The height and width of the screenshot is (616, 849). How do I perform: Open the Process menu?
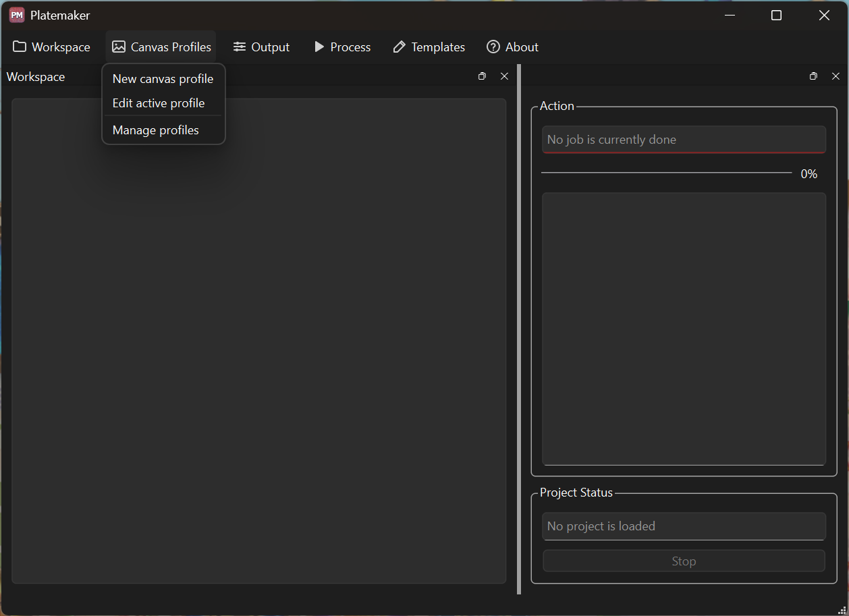(342, 47)
